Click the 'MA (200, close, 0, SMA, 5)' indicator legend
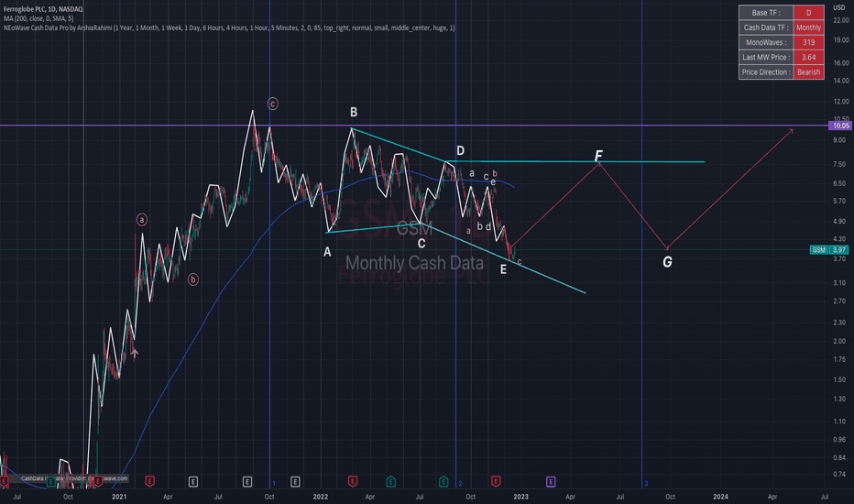The height and width of the screenshot is (504, 854). [x=38, y=18]
